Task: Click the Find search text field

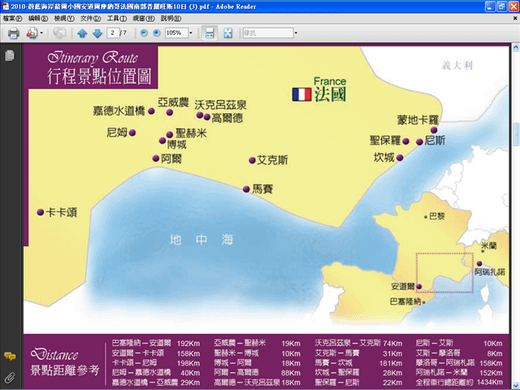Action: point(268,33)
